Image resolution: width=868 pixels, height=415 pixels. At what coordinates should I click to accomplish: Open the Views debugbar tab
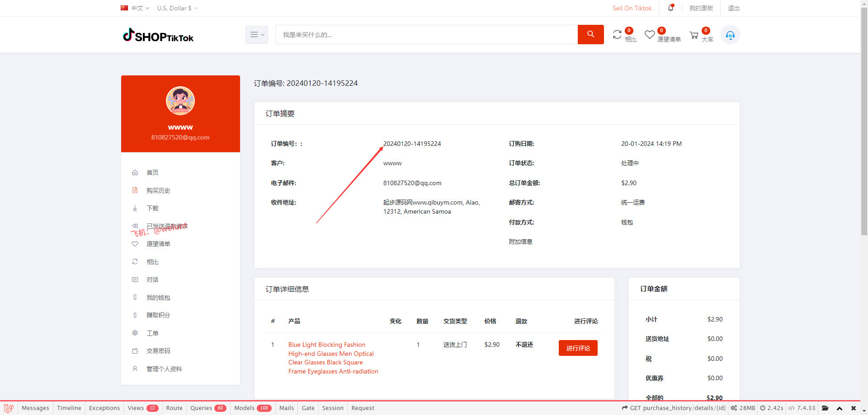pyautogui.click(x=143, y=408)
